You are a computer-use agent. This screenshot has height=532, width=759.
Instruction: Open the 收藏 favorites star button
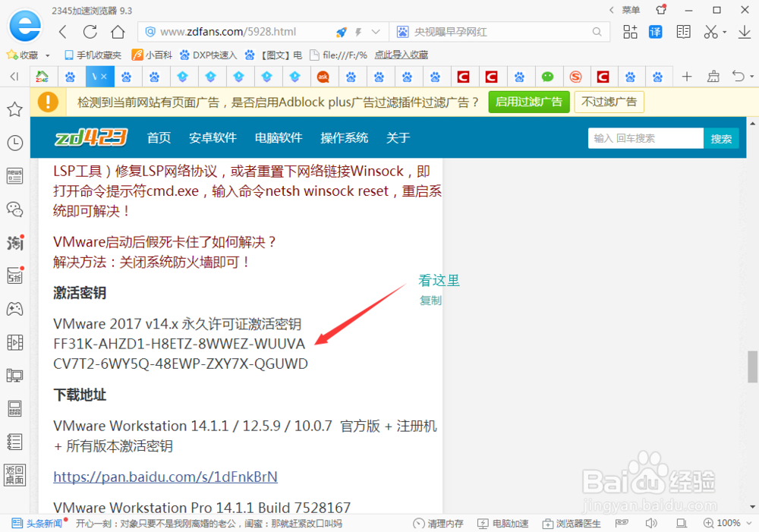(x=22, y=55)
